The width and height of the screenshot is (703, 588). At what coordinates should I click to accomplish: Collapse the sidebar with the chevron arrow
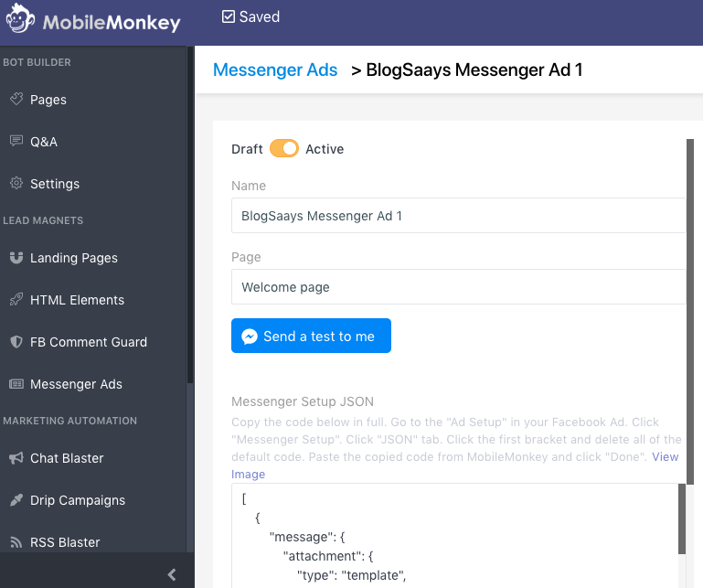[172, 574]
